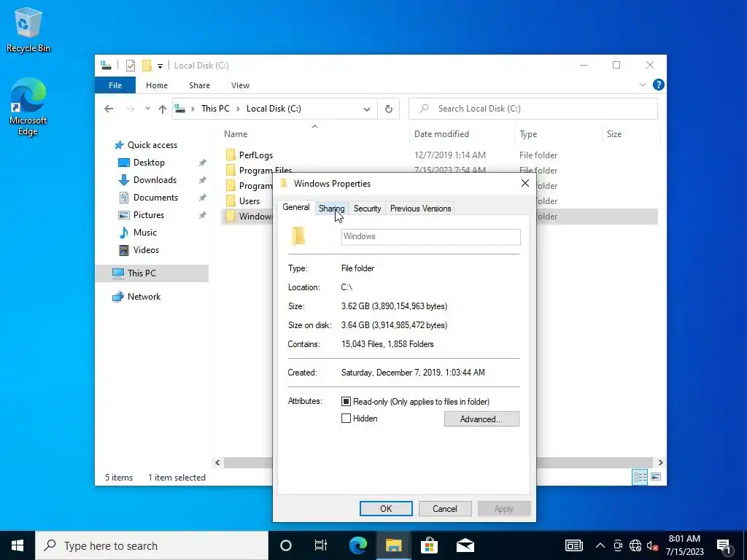Open notification Action Center
Viewport: 747px width, 560px height.
[724, 545]
